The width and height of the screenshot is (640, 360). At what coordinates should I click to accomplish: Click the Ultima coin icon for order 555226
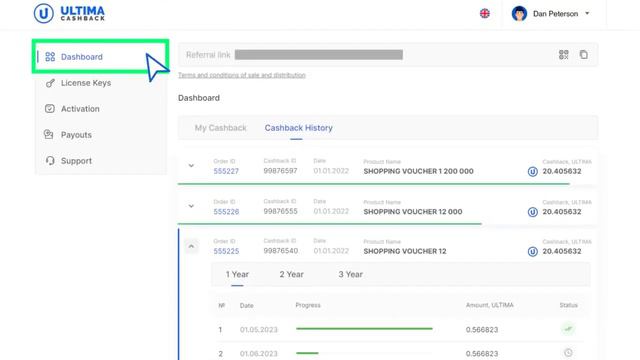click(x=533, y=212)
